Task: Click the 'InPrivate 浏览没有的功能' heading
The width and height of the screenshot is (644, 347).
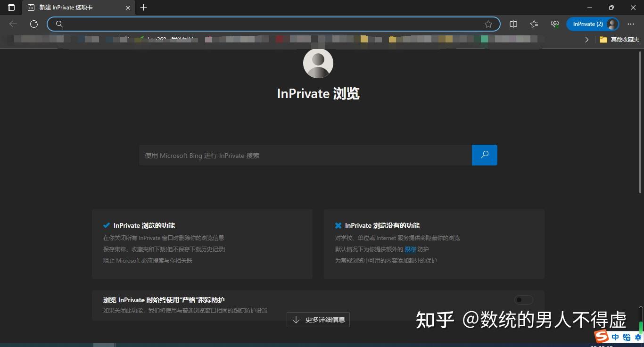Action: click(x=382, y=225)
